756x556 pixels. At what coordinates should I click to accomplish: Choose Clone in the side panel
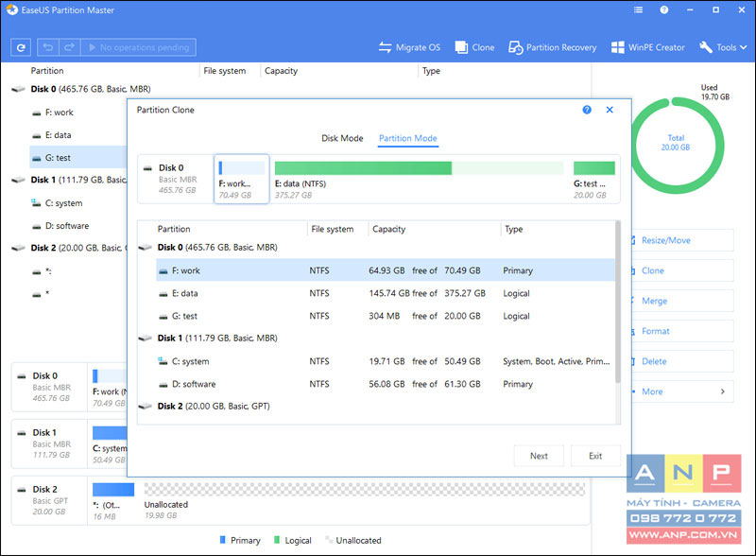coord(682,270)
